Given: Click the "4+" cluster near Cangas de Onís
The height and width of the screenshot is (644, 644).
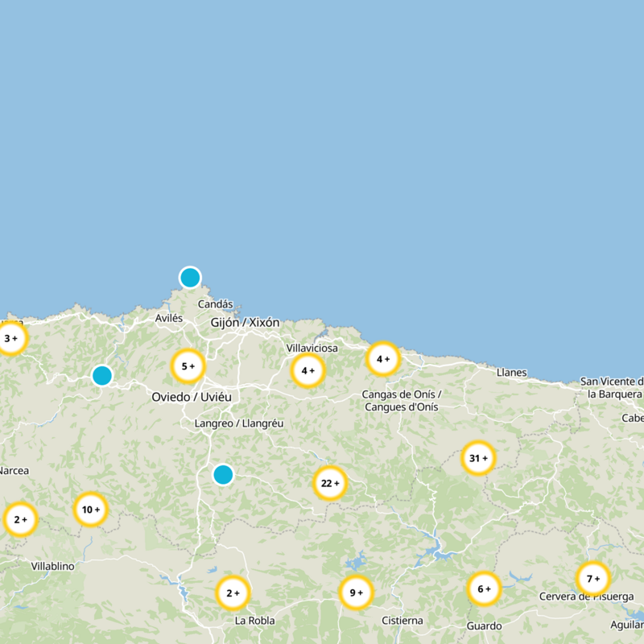Looking at the screenshot, I should 382,359.
